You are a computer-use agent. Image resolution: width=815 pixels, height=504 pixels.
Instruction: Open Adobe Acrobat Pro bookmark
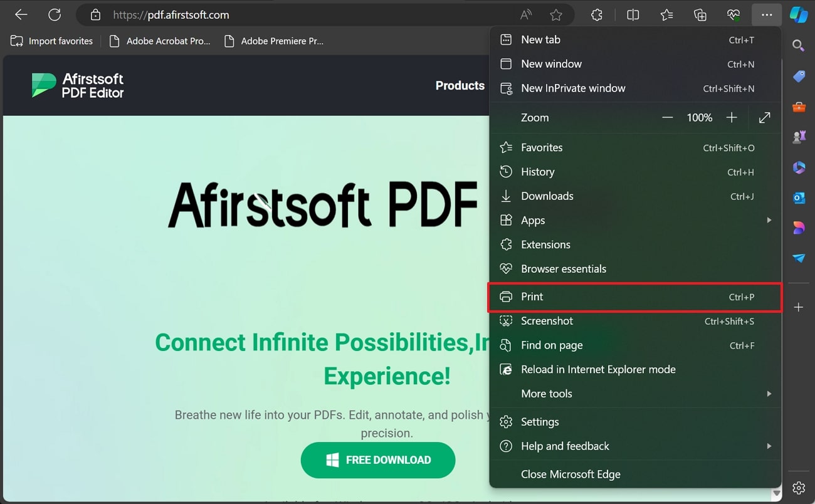click(160, 41)
